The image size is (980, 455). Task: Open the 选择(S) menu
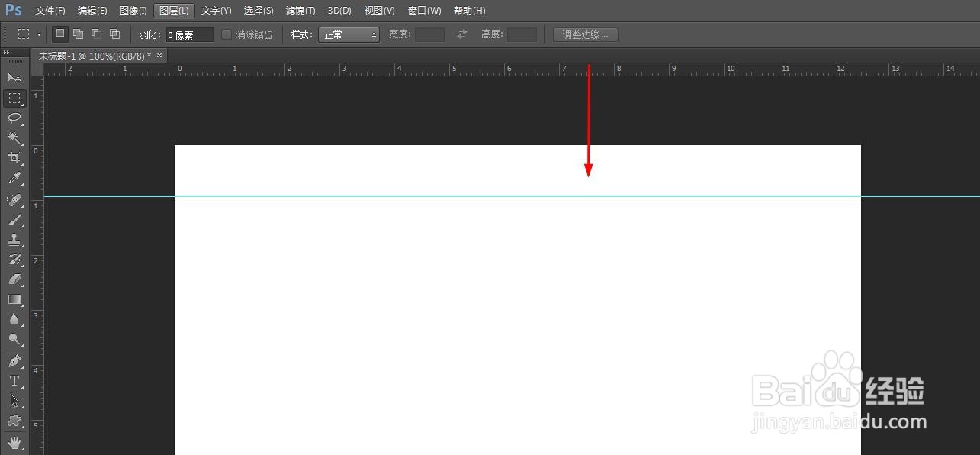coord(259,11)
